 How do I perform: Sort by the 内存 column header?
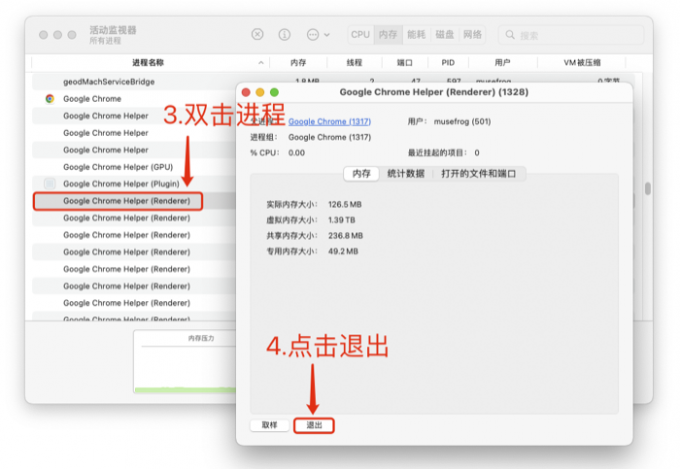click(x=298, y=62)
